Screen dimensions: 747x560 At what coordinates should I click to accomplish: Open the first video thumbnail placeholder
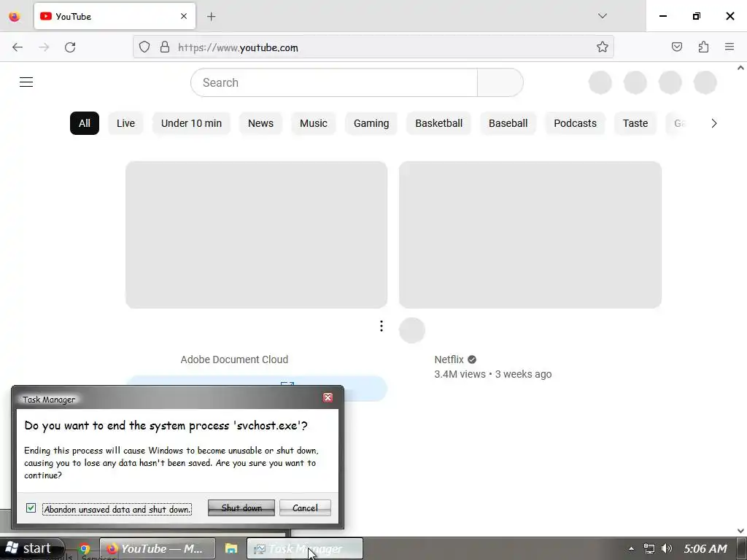256,235
